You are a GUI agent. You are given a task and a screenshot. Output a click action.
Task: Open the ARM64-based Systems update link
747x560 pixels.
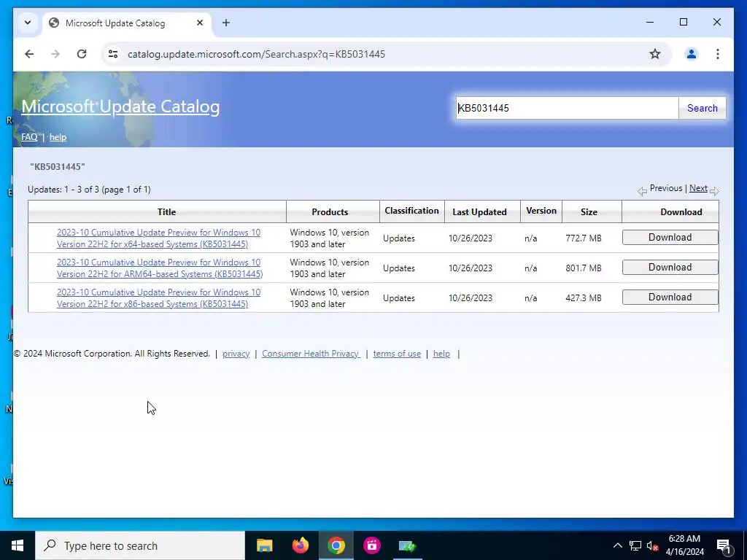160,268
